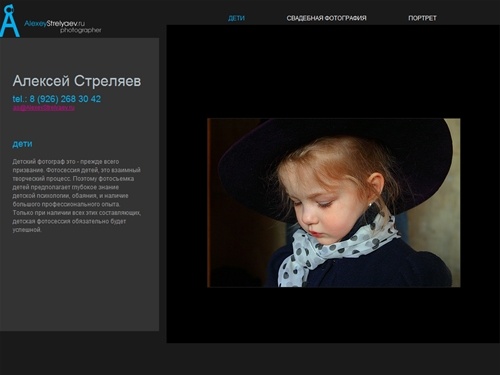Click the phone number 8 (926) 268 30 42
Screen dimensions: 500x375
click(65, 99)
